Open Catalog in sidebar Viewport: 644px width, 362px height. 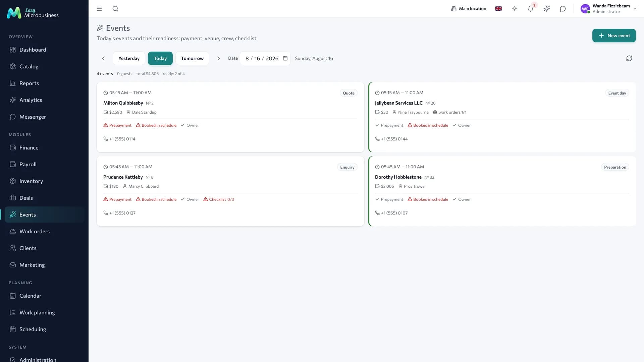pyautogui.click(x=44, y=66)
